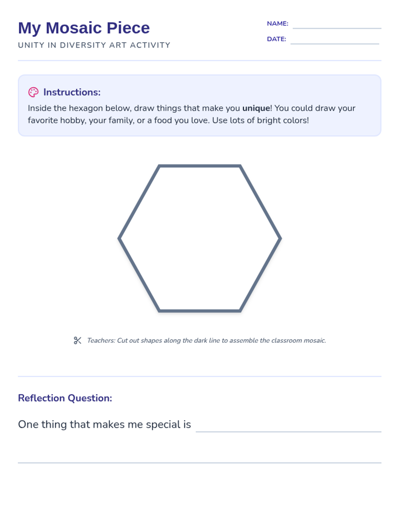Image resolution: width=399 pixels, height=532 pixels.
Task: Click the "NAME:" label
Action: pyautogui.click(x=277, y=24)
